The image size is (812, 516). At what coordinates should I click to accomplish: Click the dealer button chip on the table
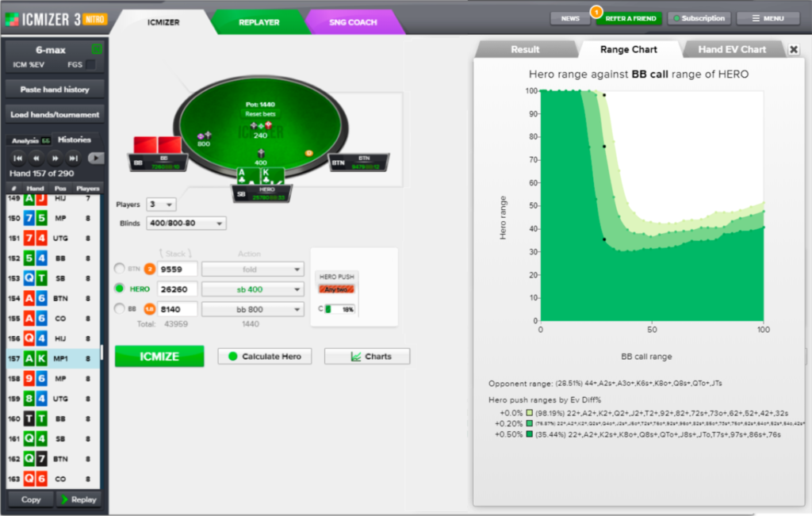[x=308, y=153]
